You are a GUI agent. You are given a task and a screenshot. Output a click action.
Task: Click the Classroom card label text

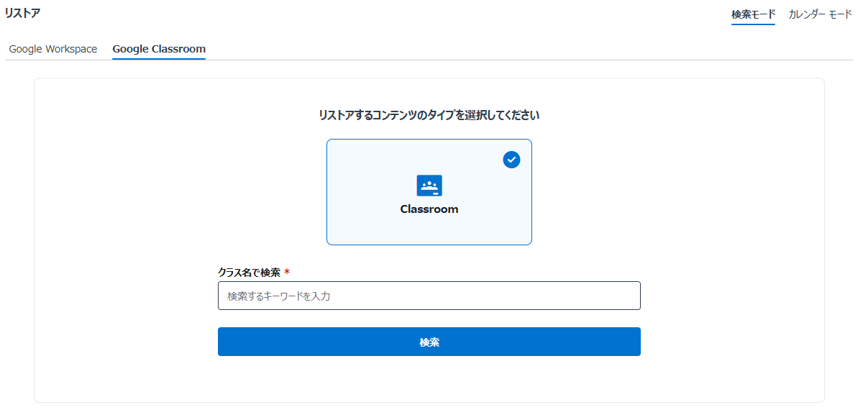[x=429, y=209]
